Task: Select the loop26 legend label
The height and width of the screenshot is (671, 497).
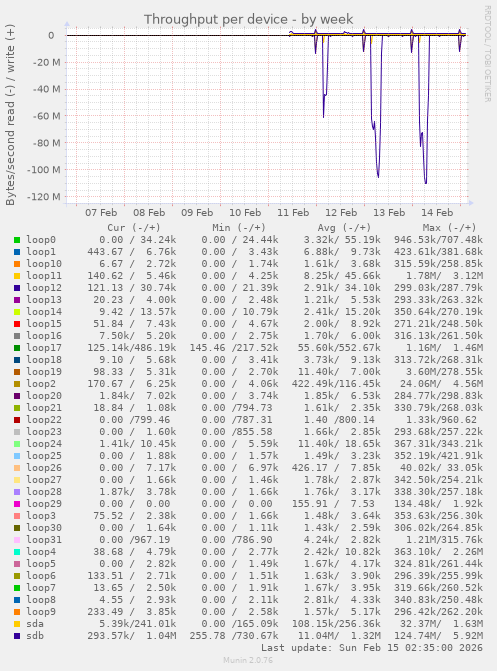Action: (x=44, y=468)
